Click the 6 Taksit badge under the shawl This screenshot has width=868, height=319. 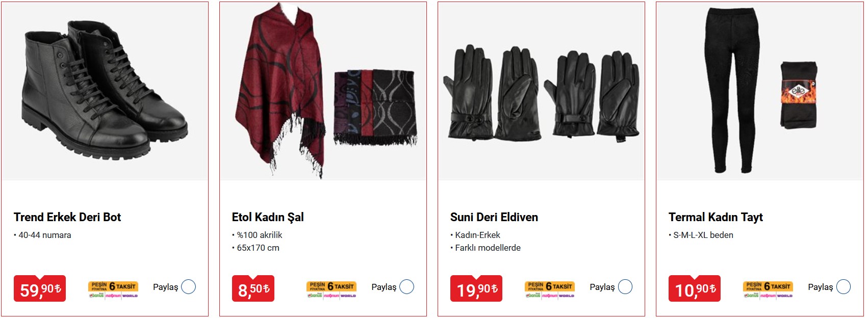click(331, 289)
